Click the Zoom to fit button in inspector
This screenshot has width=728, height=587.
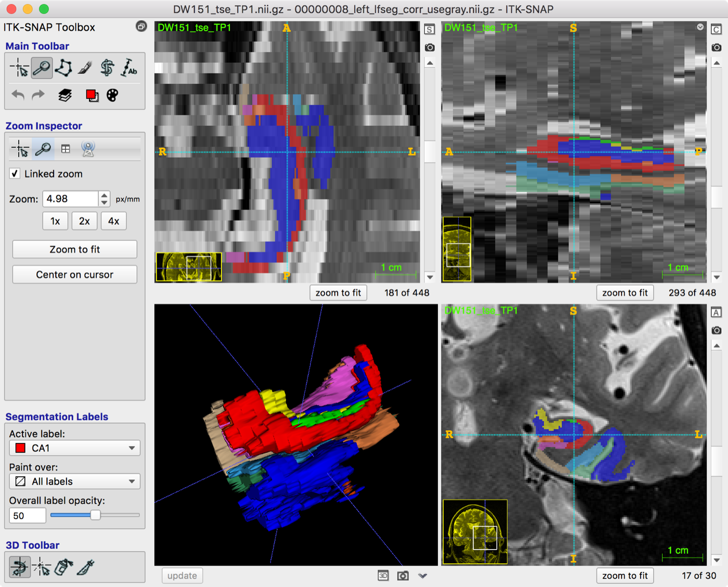pyautogui.click(x=75, y=249)
